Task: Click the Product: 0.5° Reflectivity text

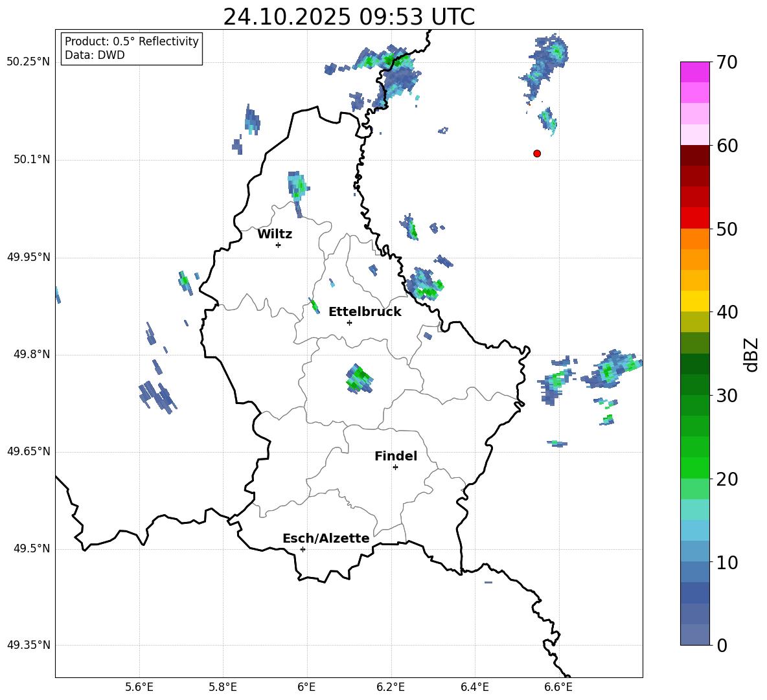Action: tap(132, 41)
